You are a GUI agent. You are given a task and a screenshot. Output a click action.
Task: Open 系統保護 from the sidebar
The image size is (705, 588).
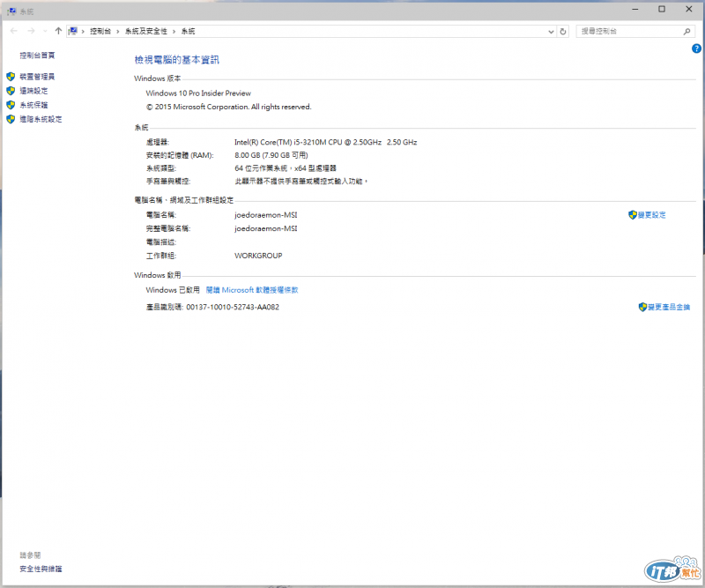click(x=33, y=105)
